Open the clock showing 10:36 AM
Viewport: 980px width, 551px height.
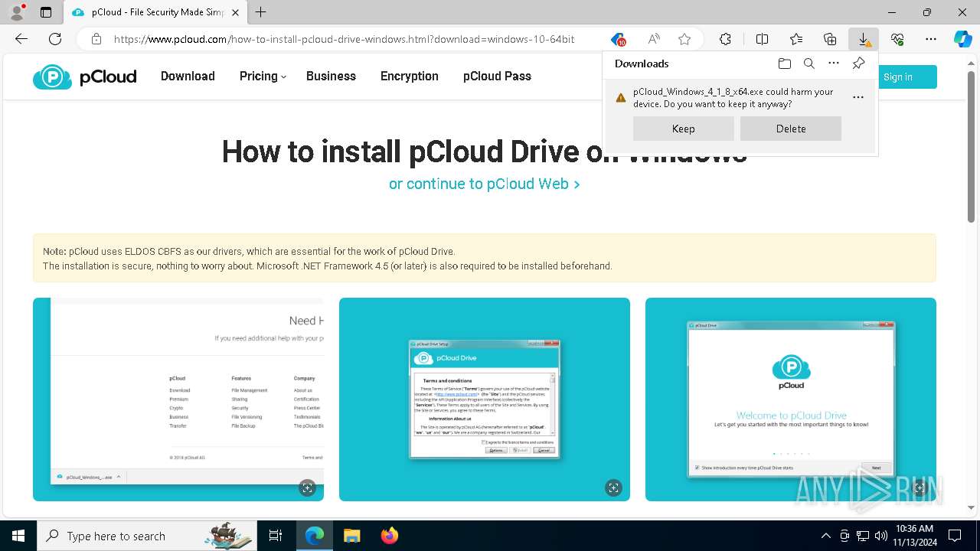914,536
